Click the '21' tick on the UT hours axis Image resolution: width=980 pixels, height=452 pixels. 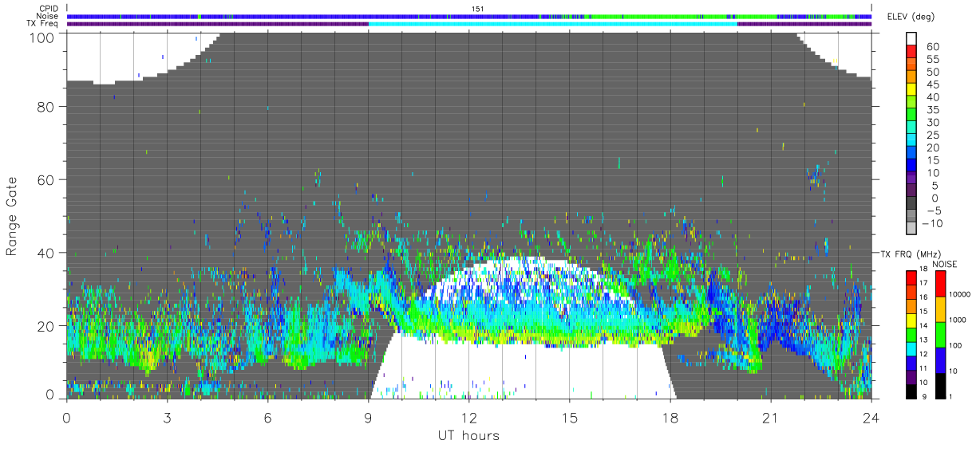tap(770, 417)
